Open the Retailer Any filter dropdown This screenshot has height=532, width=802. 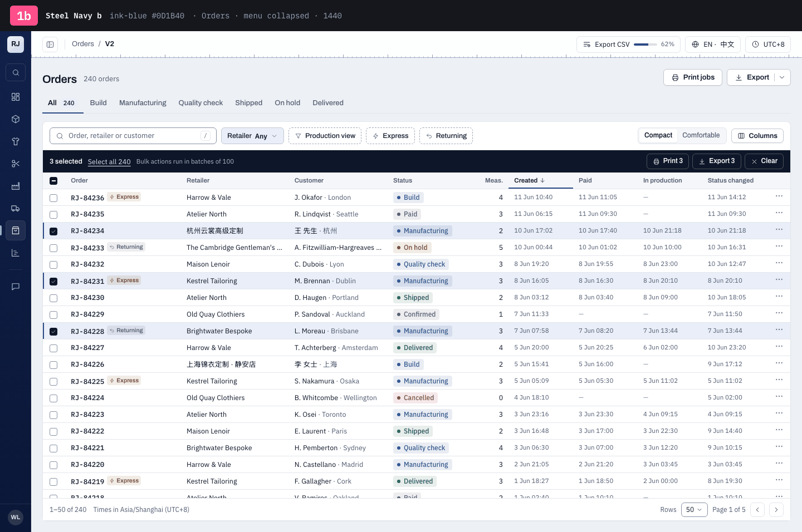[252, 136]
